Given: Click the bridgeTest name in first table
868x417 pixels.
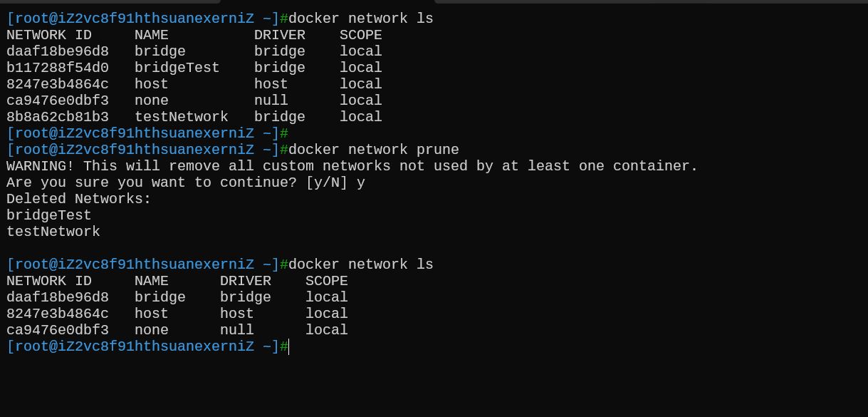Looking at the screenshot, I should 177,68.
